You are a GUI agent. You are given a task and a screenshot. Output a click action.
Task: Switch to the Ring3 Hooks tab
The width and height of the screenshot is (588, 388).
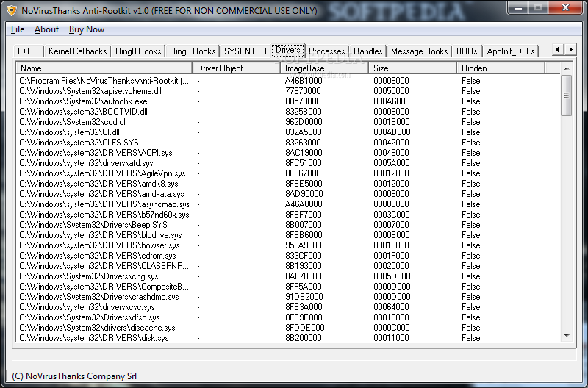coord(193,51)
